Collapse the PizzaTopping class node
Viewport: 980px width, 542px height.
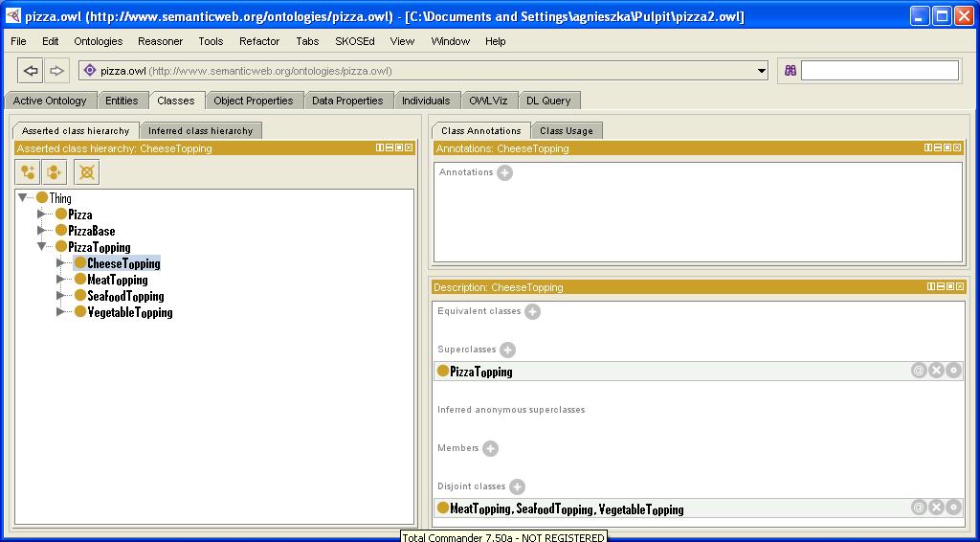pyautogui.click(x=42, y=246)
